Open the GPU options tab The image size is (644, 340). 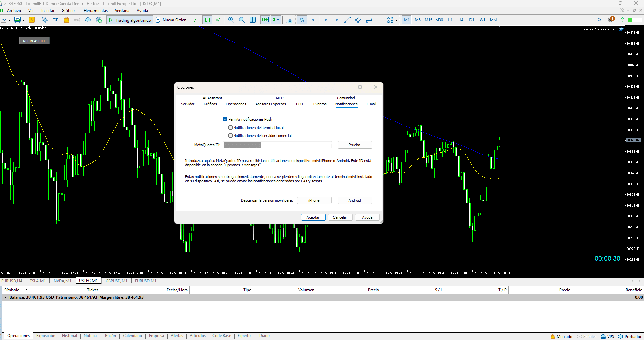click(x=299, y=104)
